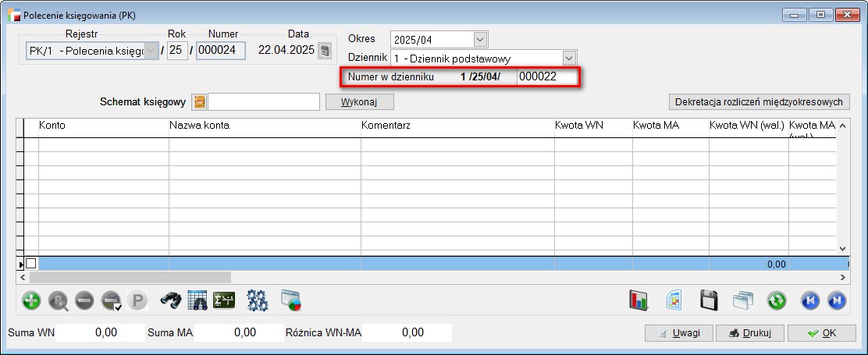Click the Wykonaj button
This screenshot has width=868, height=355.
(359, 101)
